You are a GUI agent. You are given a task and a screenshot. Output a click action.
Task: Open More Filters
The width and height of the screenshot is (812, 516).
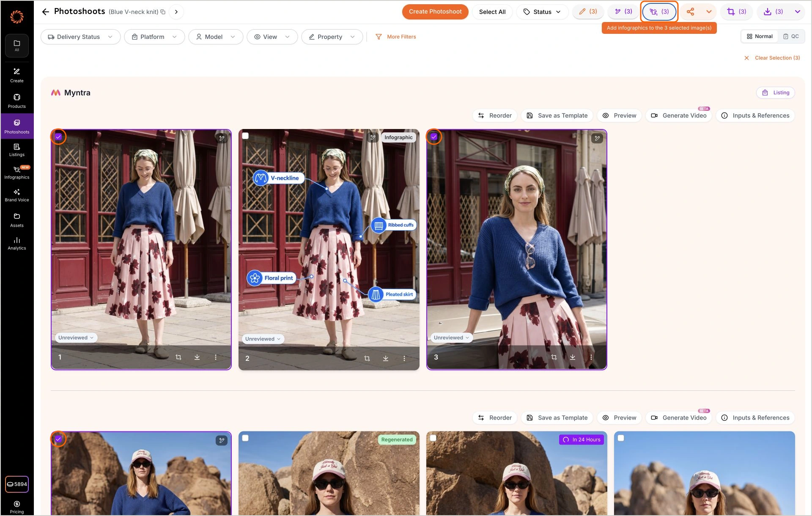click(x=396, y=37)
